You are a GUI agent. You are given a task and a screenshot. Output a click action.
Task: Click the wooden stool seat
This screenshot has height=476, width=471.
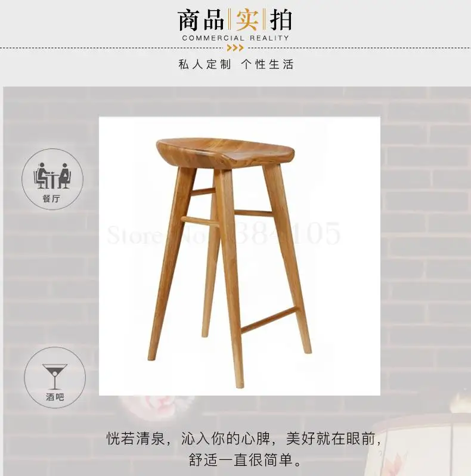pyautogui.click(x=225, y=153)
